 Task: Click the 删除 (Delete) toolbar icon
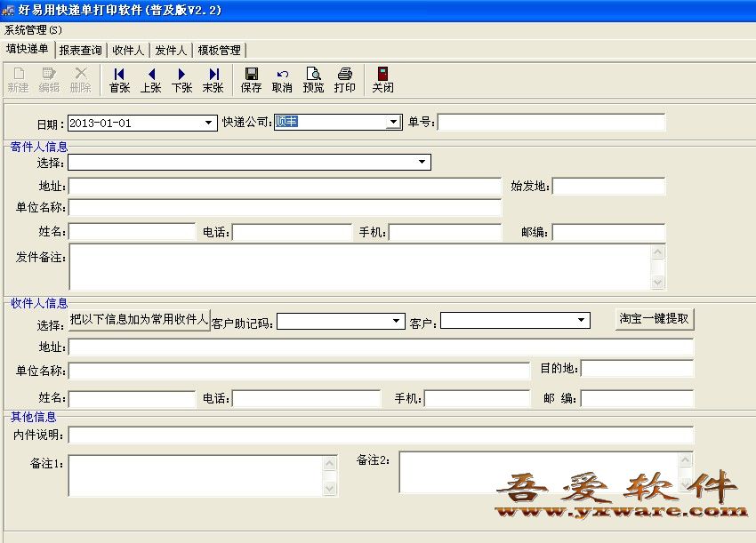tap(81, 79)
